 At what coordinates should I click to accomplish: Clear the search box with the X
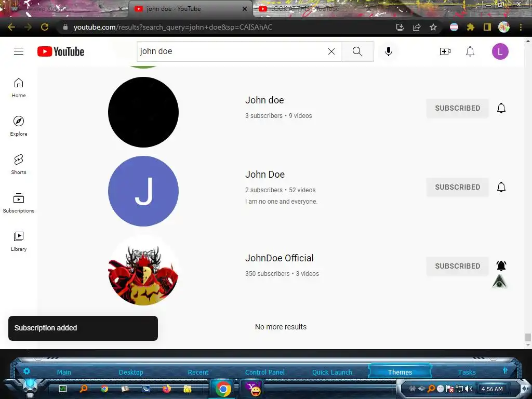[x=331, y=51]
